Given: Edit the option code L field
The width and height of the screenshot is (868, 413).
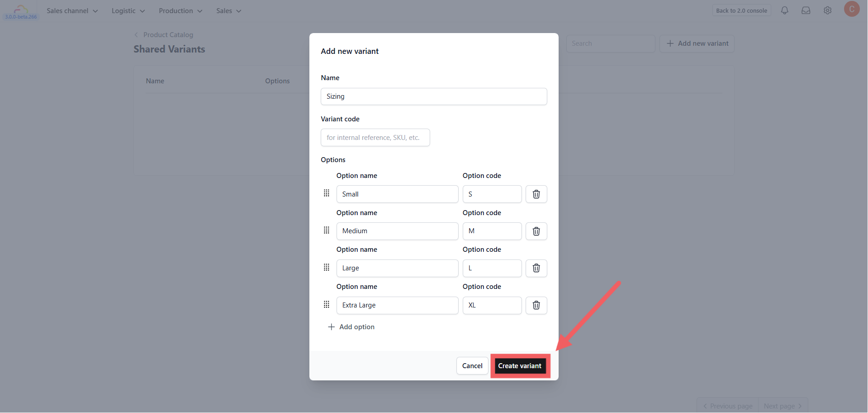Looking at the screenshot, I should [x=492, y=268].
